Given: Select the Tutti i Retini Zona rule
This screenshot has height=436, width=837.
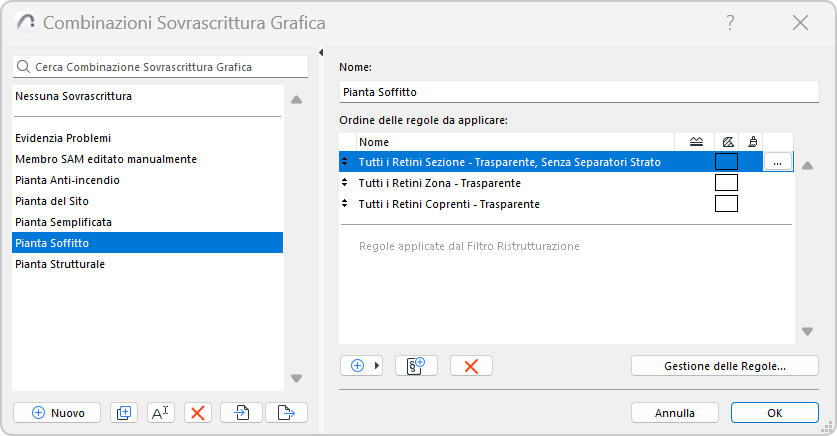Looking at the screenshot, I should [x=440, y=183].
